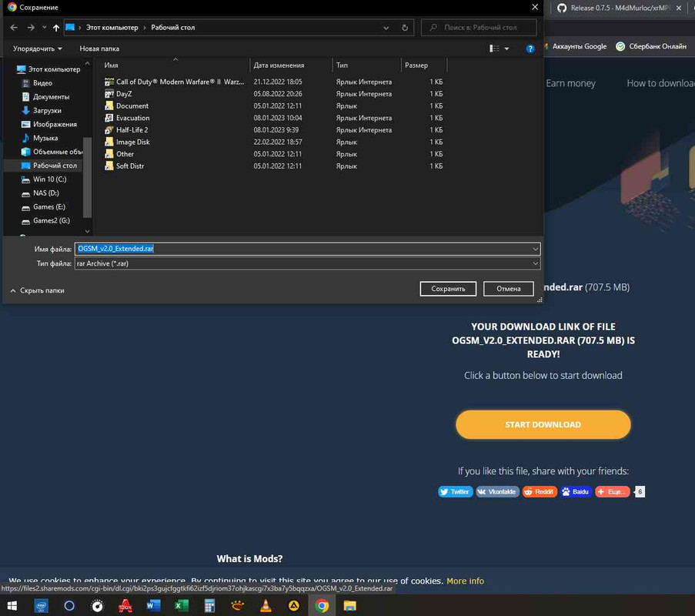Change the view layout icon
Image resolution: width=695 pixels, height=616 pixels.
tap(494, 49)
